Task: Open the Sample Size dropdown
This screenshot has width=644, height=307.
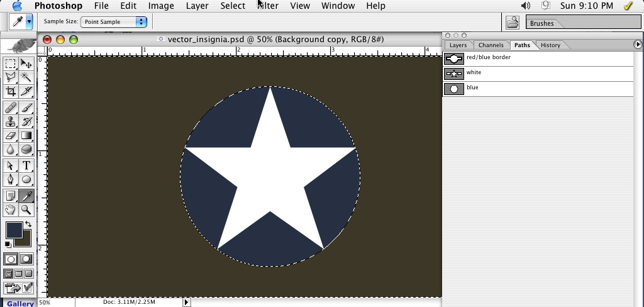Action: 114,22
